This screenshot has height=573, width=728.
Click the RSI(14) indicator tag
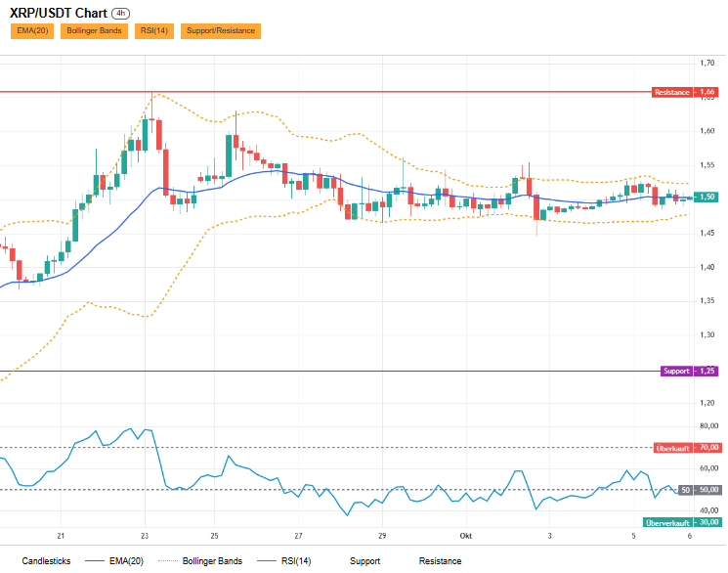pos(154,31)
